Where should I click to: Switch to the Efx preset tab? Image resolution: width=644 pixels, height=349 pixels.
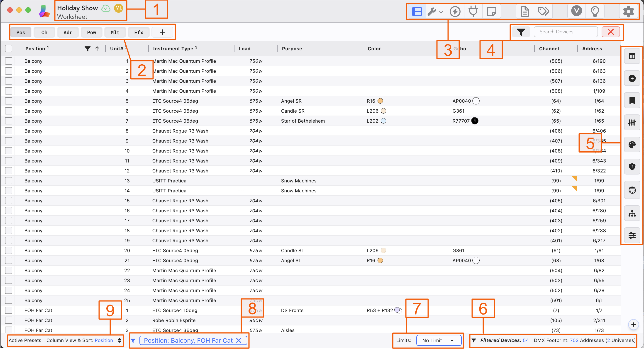(139, 32)
